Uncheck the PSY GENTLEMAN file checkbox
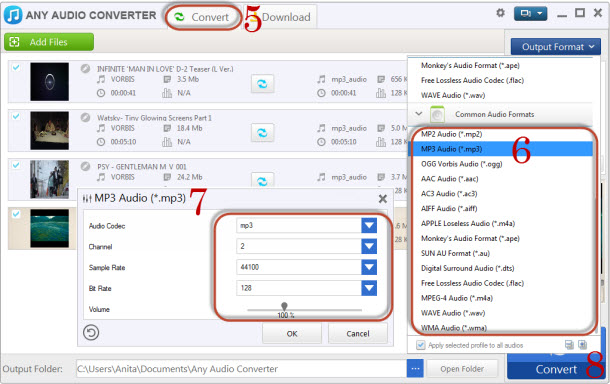Viewport: 610px width, 384px height. pyautogui.click(x=16, y=165)
